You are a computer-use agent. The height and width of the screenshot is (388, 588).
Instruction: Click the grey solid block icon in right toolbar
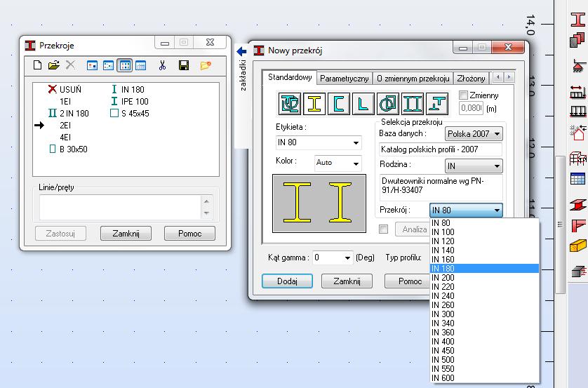tap(578, 271)
